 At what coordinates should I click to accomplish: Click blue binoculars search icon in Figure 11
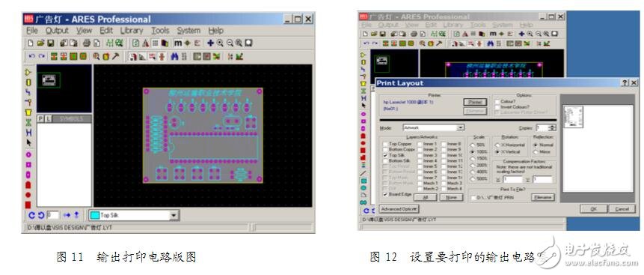click(174, 56)
